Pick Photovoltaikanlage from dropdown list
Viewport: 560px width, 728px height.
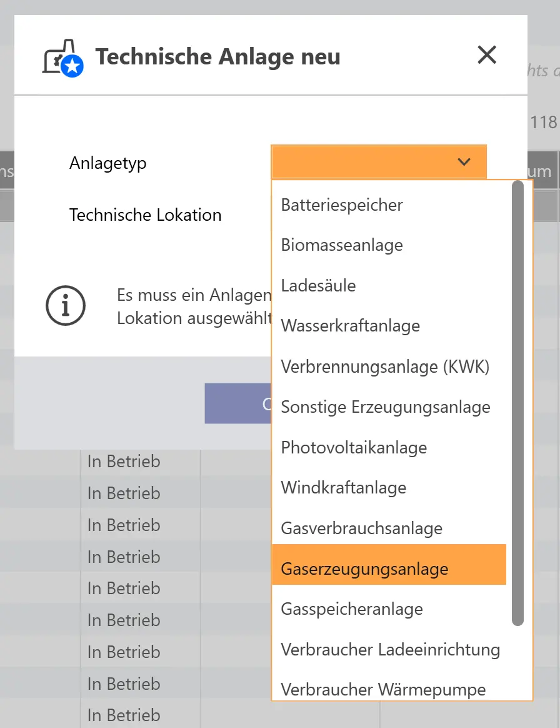point(354,448)
